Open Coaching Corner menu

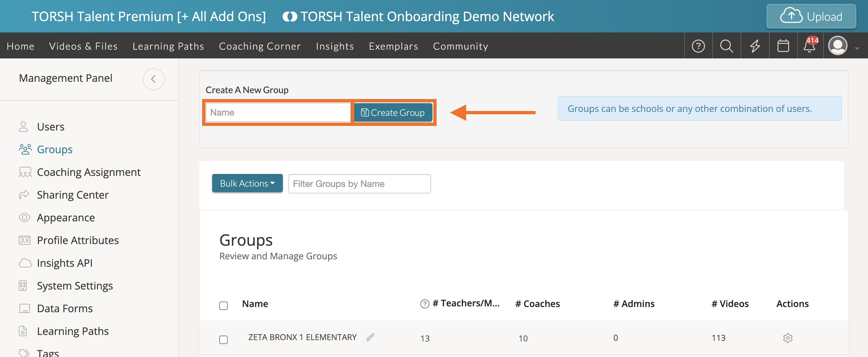tap(260, 46)
